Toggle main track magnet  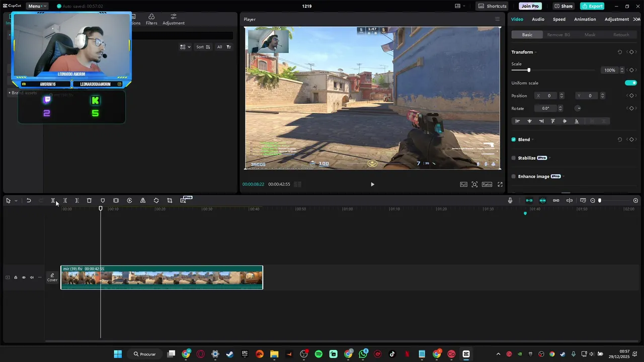tap(529, 201)
